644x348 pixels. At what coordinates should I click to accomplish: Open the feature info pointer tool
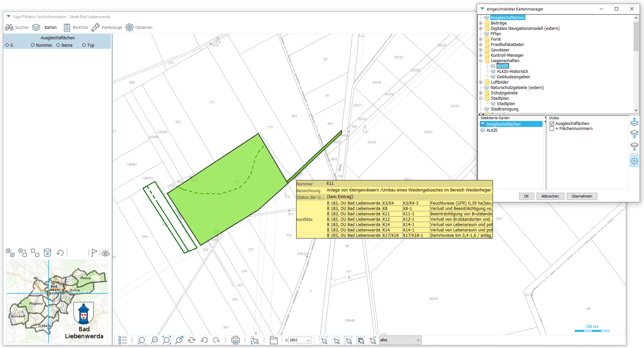pos(255,340)
